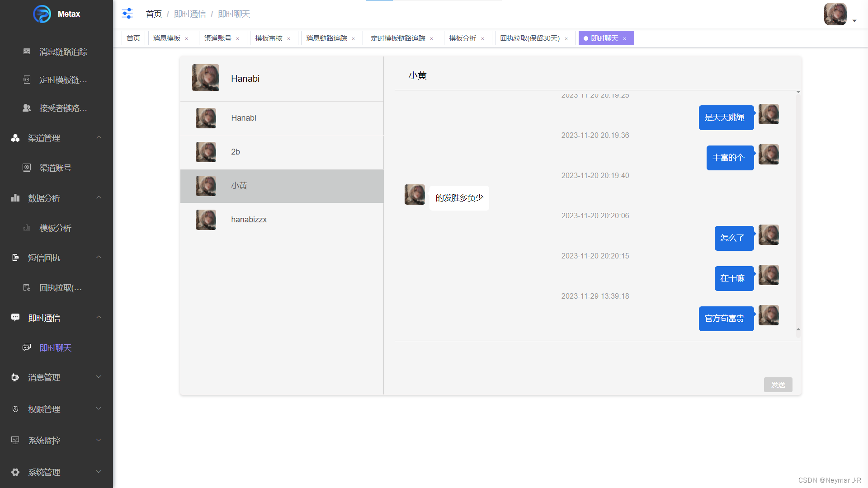Viewport: 868px width, 488px height.
Task: Click the 系统管理 gear icon
Action: pyautogui.click(x=15, y=472)
